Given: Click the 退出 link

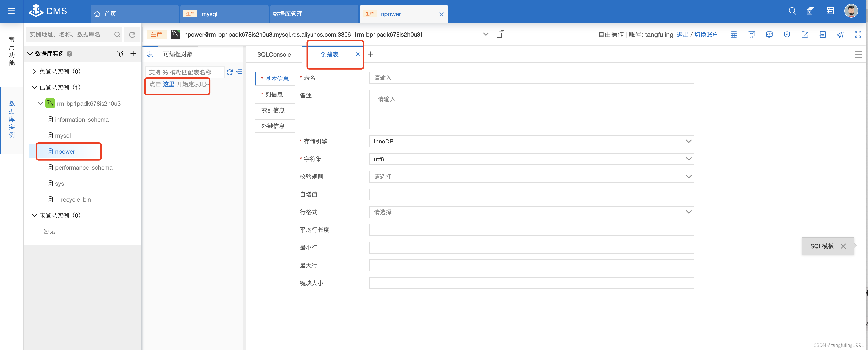Looking at the screenshot, I should [682, 35].
